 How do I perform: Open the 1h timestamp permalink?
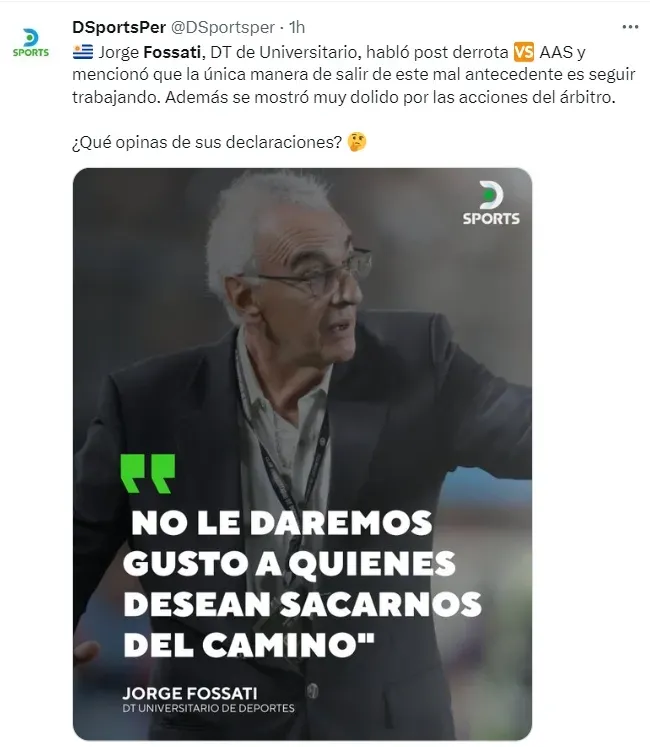297,27
